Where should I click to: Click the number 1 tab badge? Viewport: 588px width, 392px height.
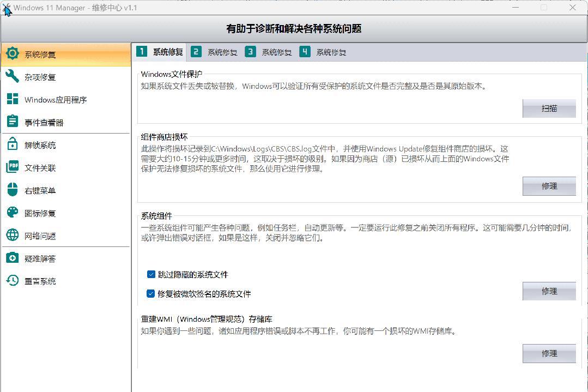point(141,51)
